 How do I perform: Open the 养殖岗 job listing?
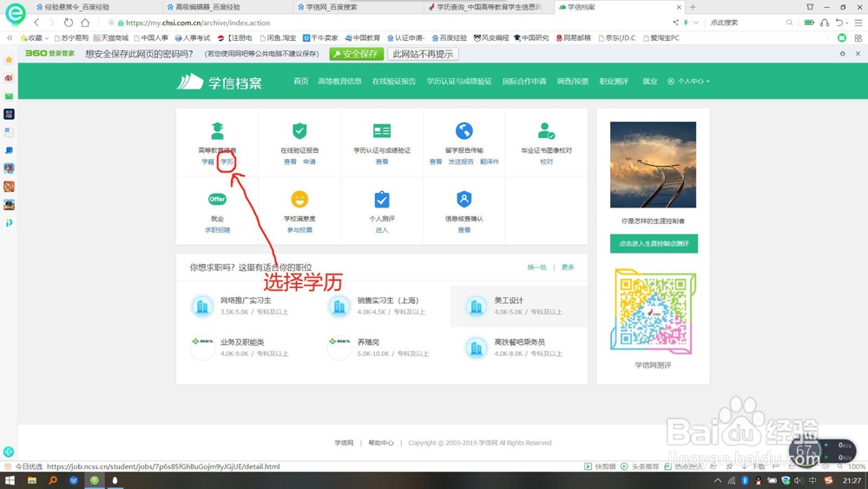(368, 342)
